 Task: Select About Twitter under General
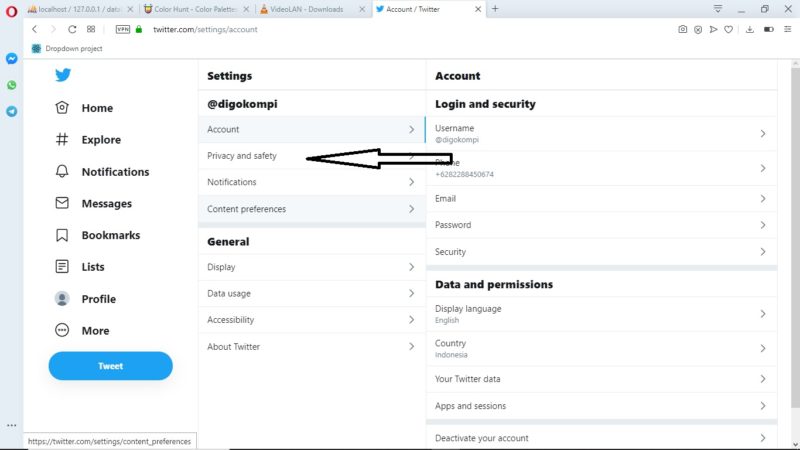312,346
